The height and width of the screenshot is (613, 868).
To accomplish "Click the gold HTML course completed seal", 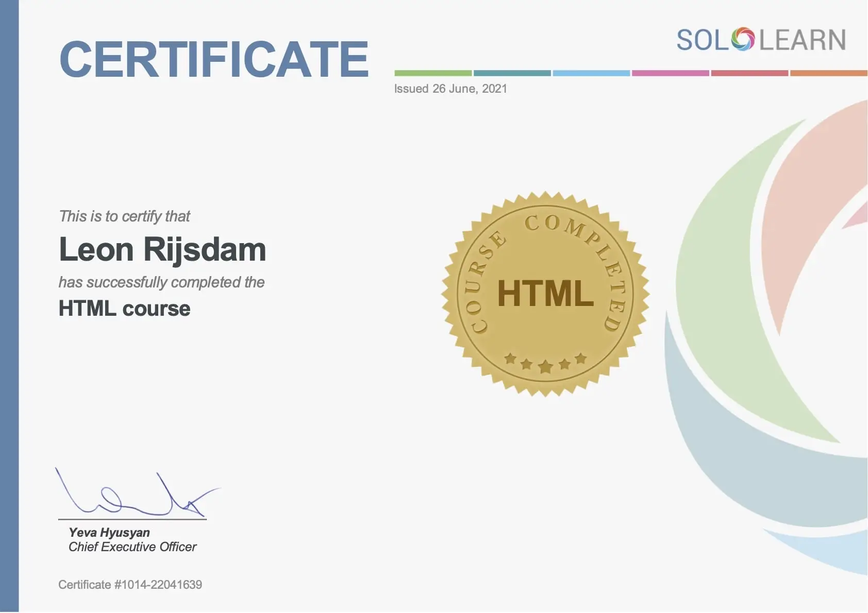I will tap(545, 294).
